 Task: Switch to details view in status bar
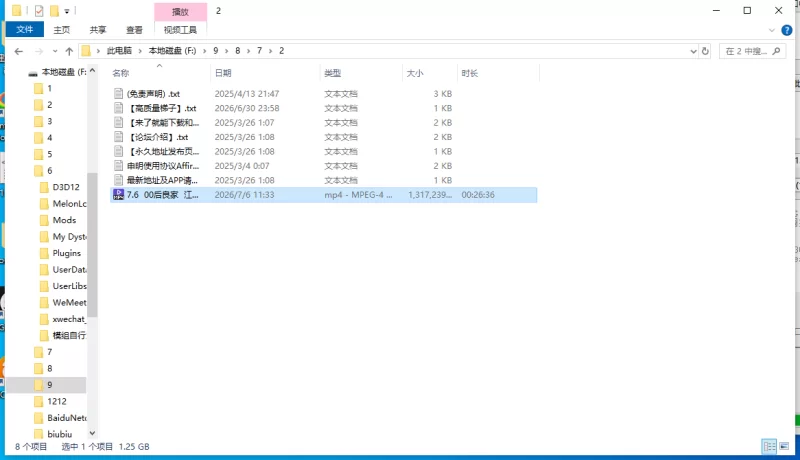[x=769, y=447]
